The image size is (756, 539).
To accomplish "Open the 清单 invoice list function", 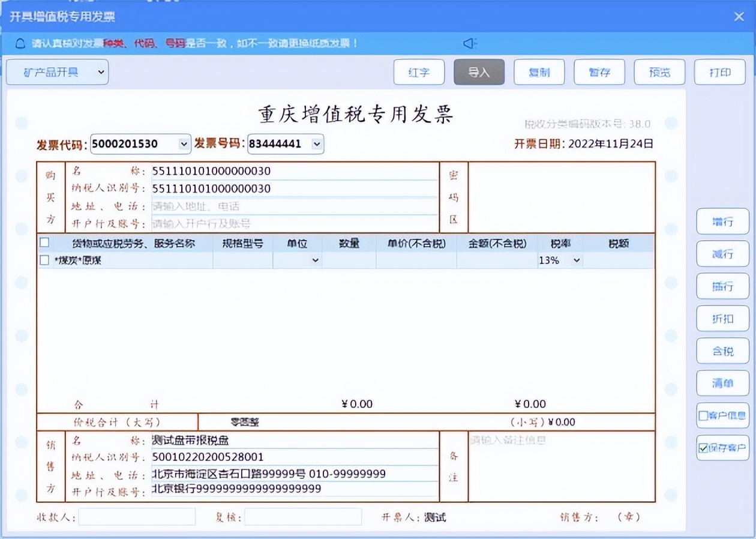I will click(x=722, y=383).
